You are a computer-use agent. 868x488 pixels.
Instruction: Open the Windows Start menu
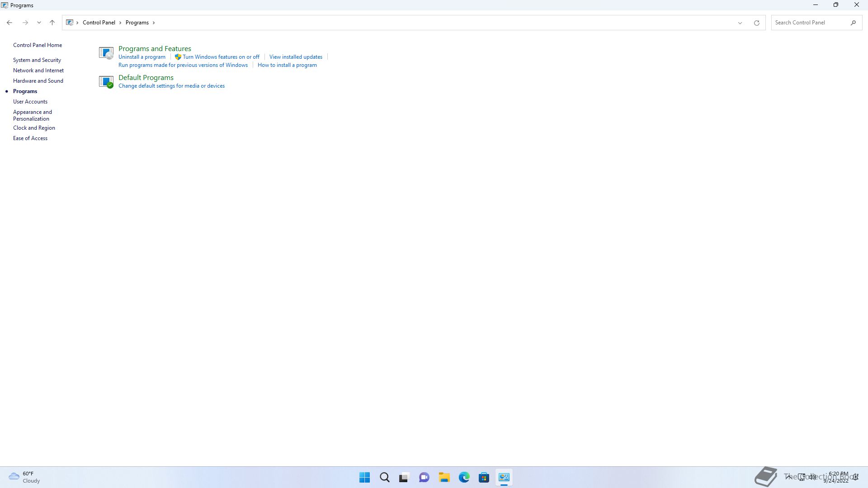click(364, 478)
